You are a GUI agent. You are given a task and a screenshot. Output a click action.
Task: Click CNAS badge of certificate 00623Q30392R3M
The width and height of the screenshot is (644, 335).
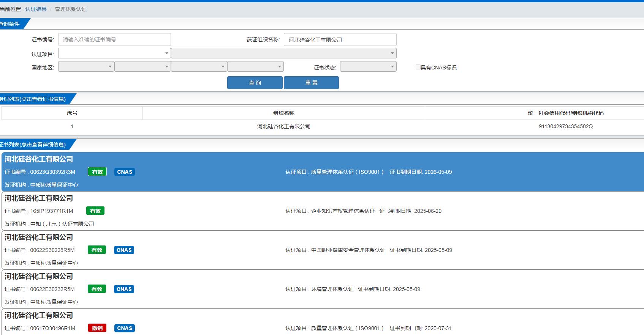pyautogui.click(x=125, y=172)
